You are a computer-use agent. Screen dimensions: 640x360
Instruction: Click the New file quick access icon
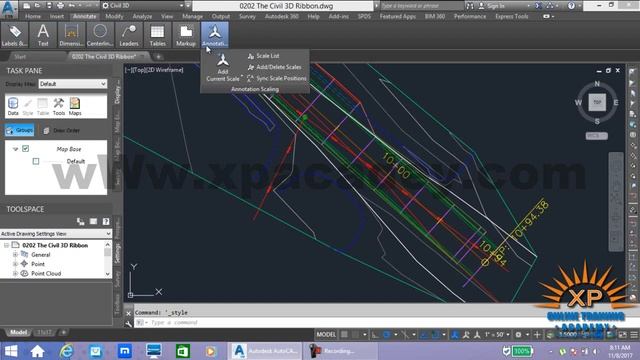(27, 6)
